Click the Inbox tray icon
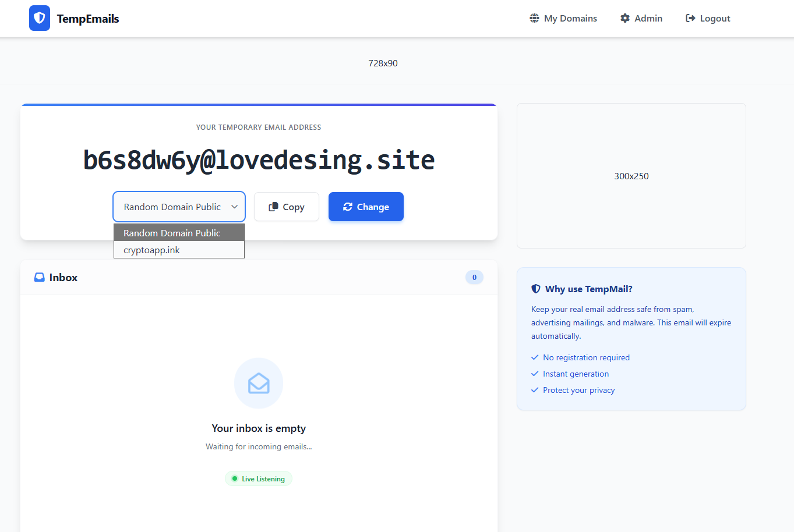 tap(40, 277)
